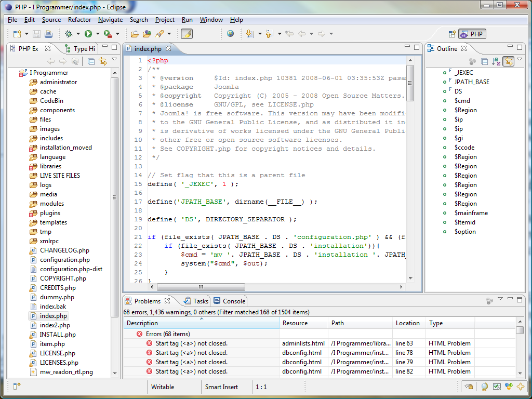
Task: Click the Open Perspective icon
Action: tap(452, 34)
